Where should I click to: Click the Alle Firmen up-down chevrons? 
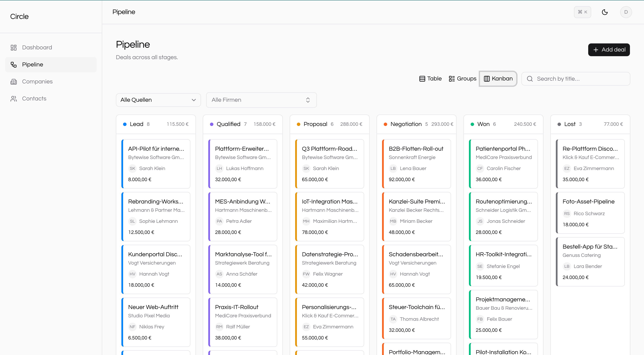308,100
